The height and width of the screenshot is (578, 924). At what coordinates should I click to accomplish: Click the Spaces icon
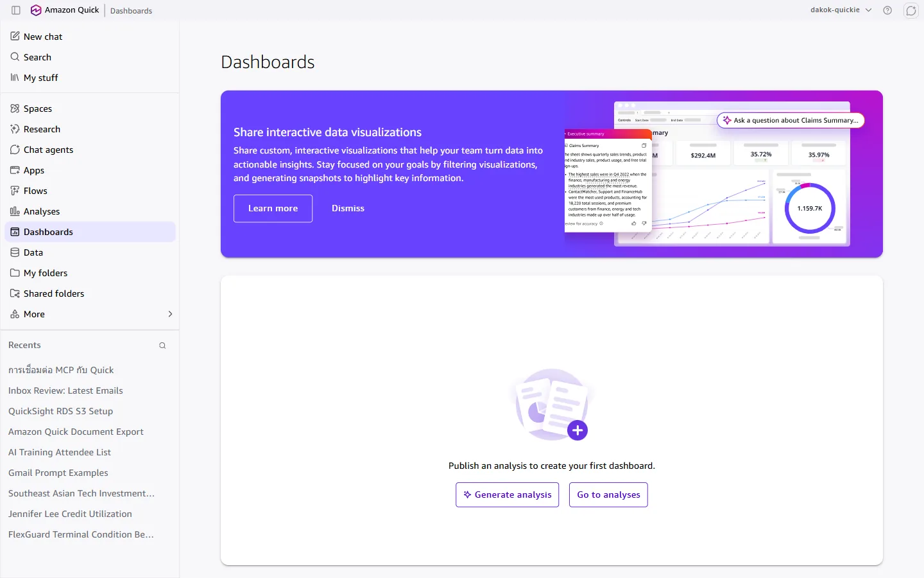15,109
